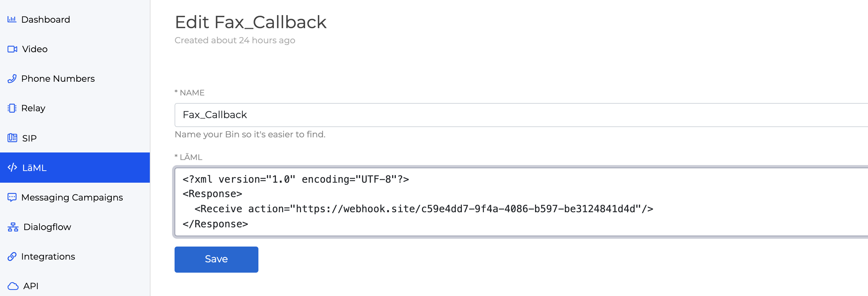Click the LaML XML editor area

pyautogui.click(x=412, y=201)
